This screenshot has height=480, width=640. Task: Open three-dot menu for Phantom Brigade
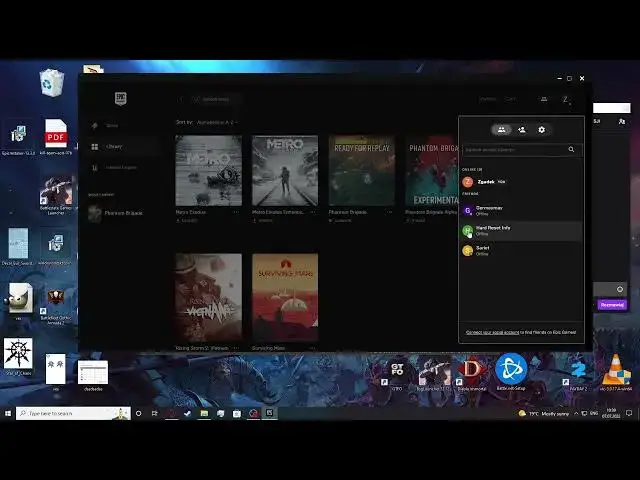[x=389, y=212]
